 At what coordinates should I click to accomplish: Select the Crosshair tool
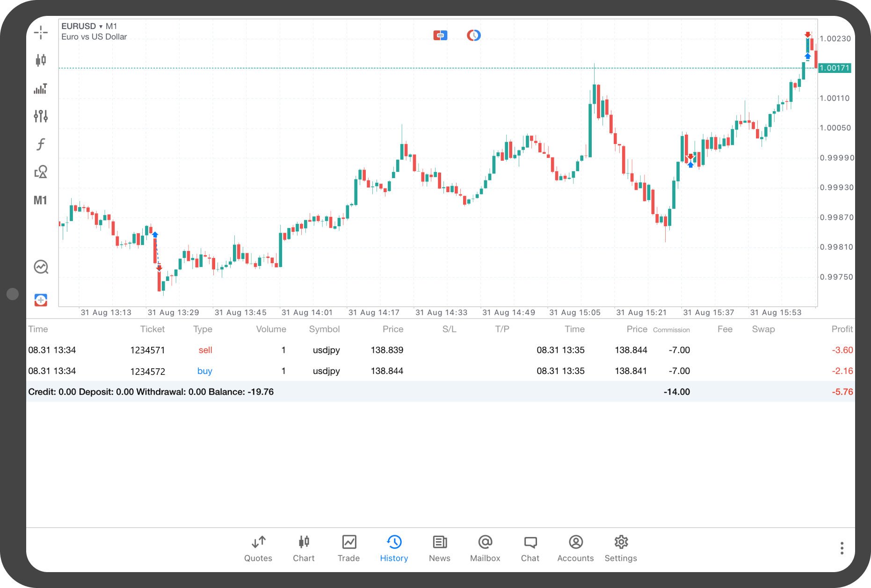[x=41, y=33]
